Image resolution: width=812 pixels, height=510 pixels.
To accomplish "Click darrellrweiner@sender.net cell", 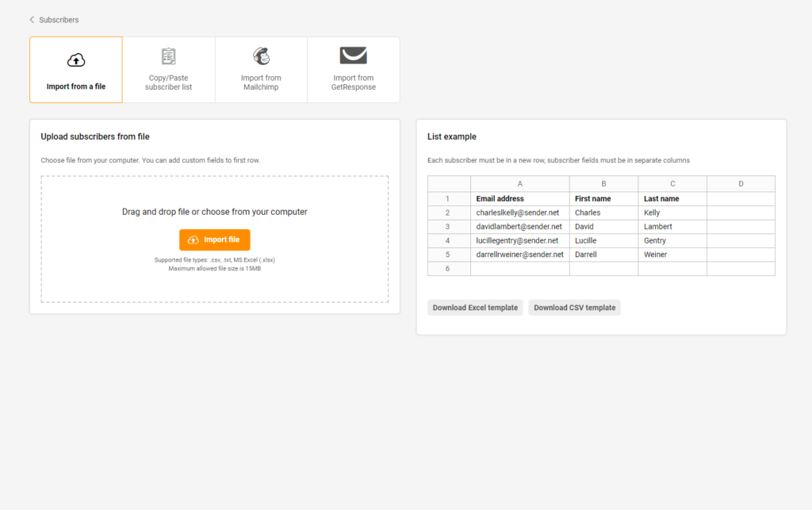I will (x=520, y=255).
